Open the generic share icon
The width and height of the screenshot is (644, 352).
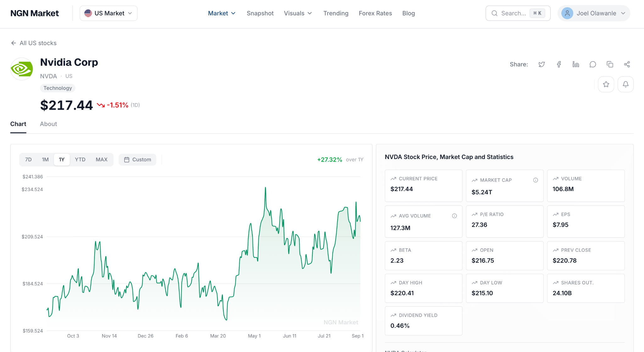[x=627, y=64]
